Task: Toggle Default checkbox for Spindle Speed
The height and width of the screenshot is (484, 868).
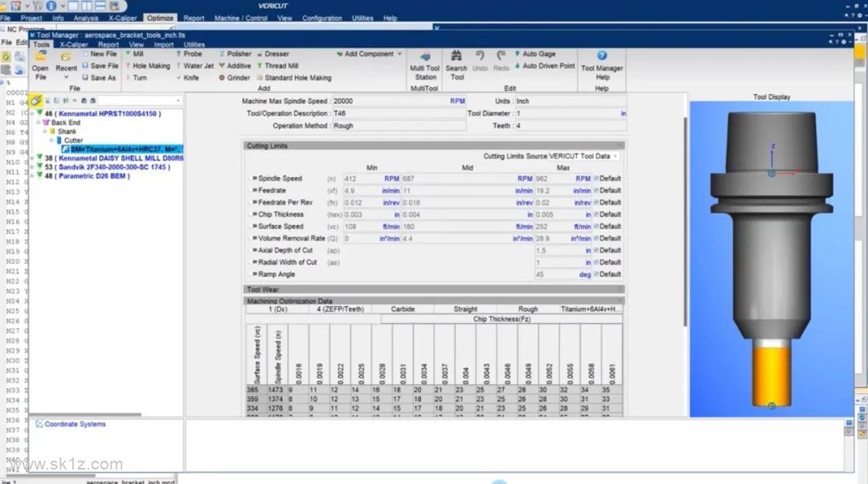Action: tap(596, 178)
